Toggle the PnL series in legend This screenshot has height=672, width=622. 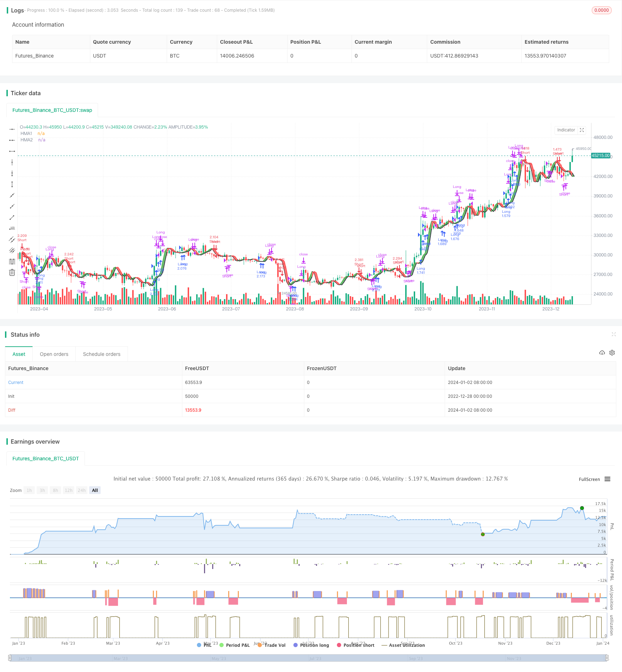[x=204, y=645]
